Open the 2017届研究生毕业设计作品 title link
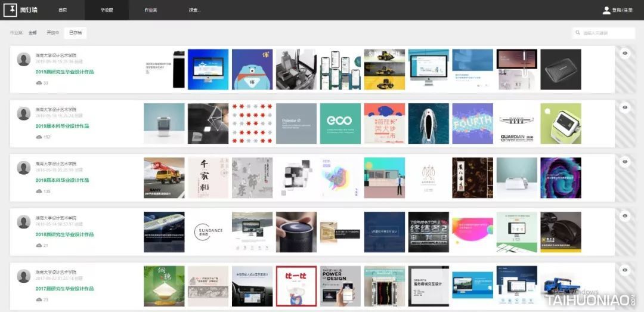Viewport: 644px width, 312px height. [64, 289]
